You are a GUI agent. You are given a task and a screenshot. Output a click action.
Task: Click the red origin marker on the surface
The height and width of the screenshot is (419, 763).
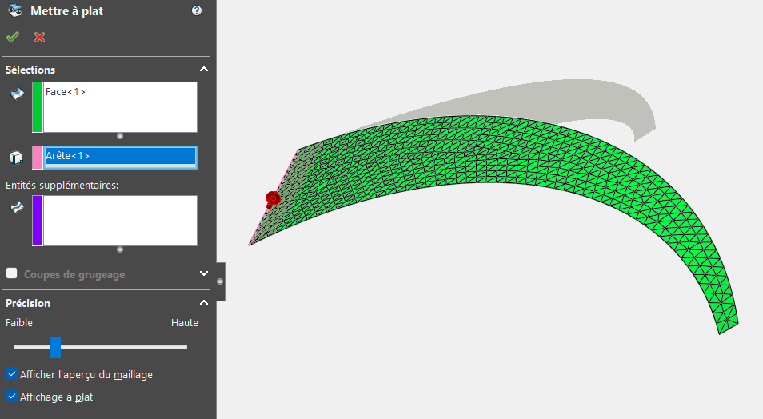click(272, 200)
